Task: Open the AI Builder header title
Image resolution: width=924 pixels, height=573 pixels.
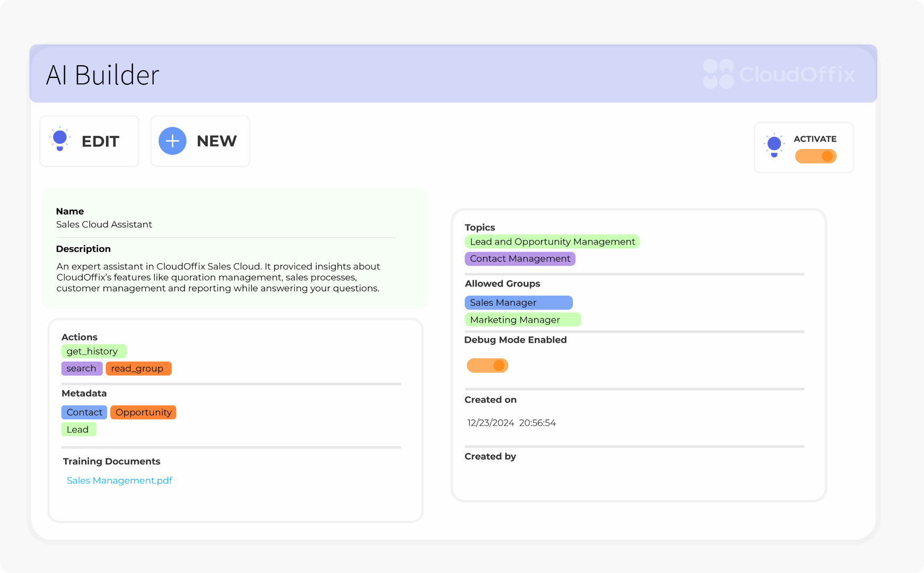Action: pos(103,74)
